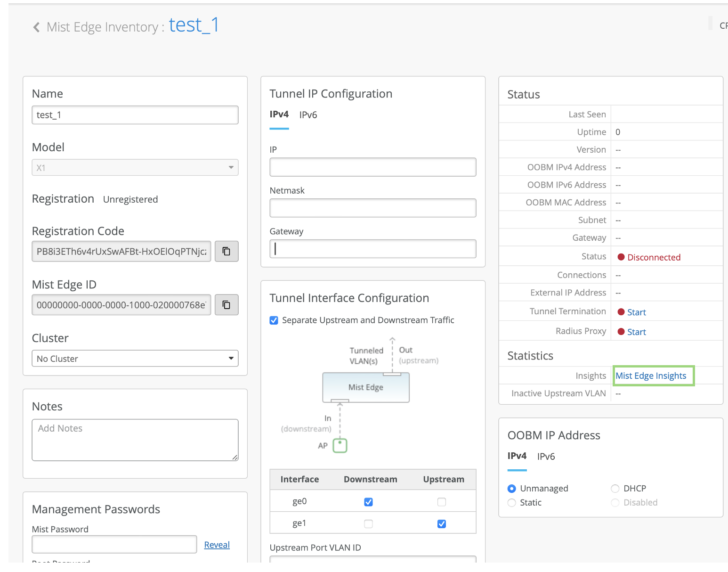Uncheck the ge1 Upstream checkbox
Image resolution: width=728 pixels, height=572 pixels.
click(x=441, y=523)
